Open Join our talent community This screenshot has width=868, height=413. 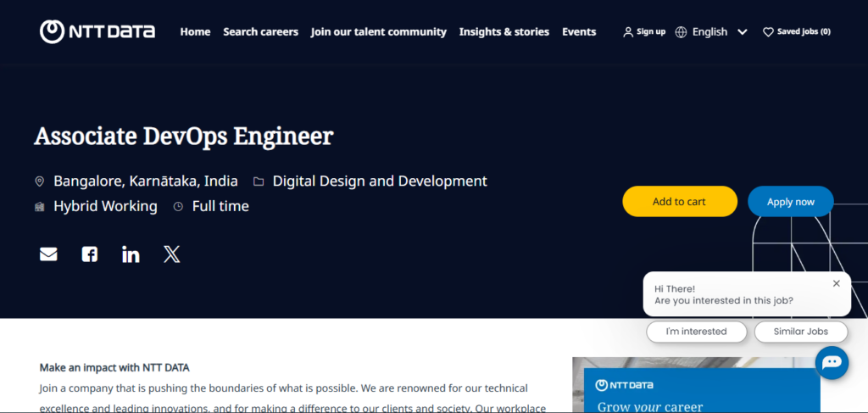(379, 31)
